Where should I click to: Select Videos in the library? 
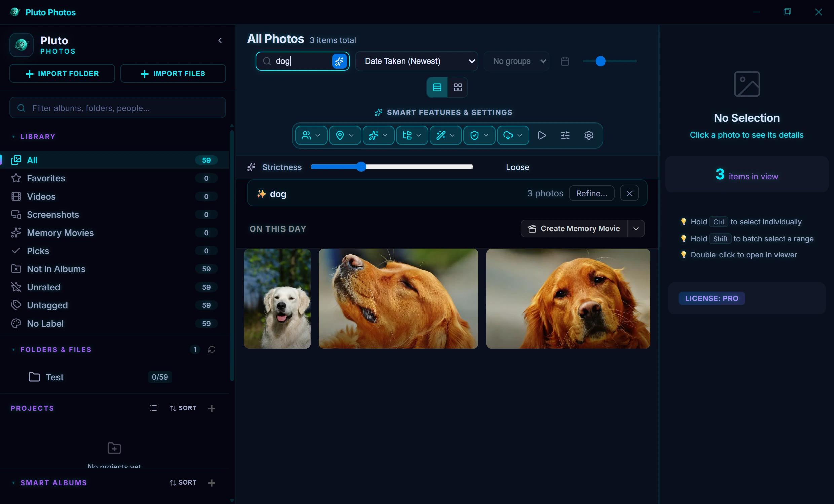pyautogui.click(x=114, y=197)
